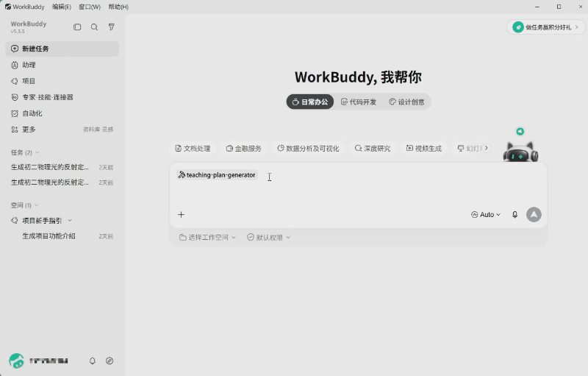
Task: Open the 项目 sidebar entry
Action: 62,81
